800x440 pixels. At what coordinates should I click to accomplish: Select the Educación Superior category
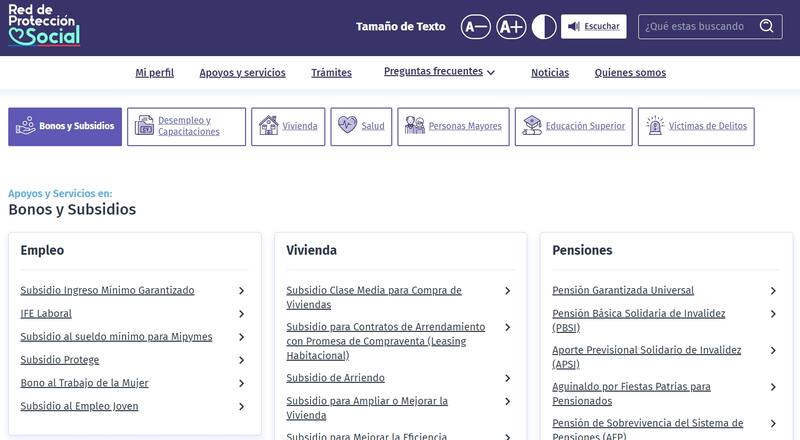pos(574,127)
